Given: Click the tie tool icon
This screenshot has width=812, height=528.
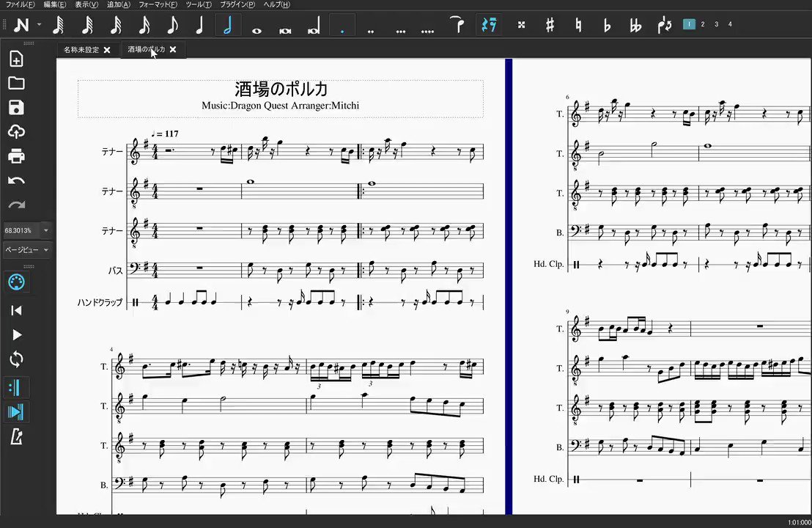Looking at the screenshot, I should (457, 24).
